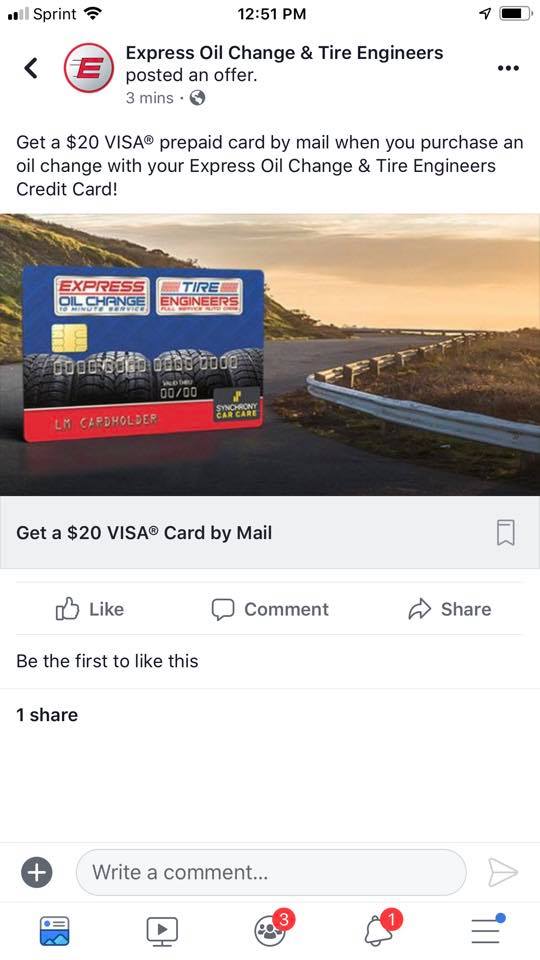Open the three-dot post options menu

[508, 68]
